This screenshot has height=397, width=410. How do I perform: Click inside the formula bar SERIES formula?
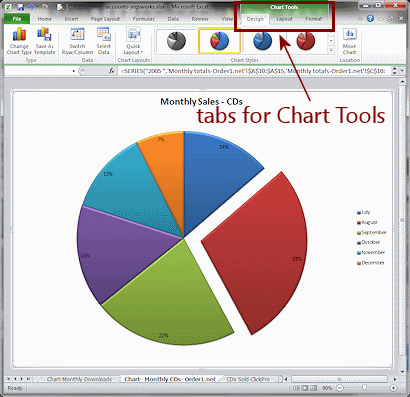click(253, 71)
